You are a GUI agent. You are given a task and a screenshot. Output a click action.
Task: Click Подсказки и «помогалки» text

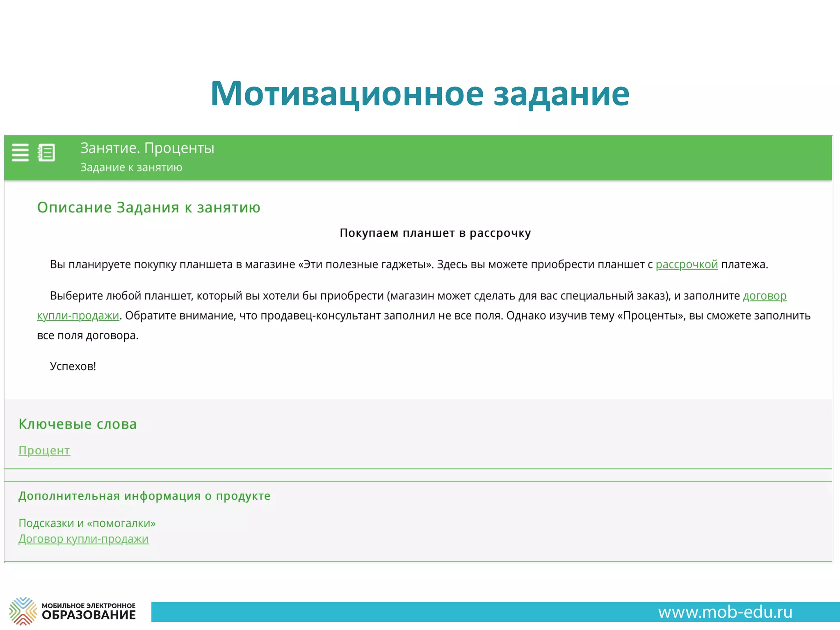87,523
